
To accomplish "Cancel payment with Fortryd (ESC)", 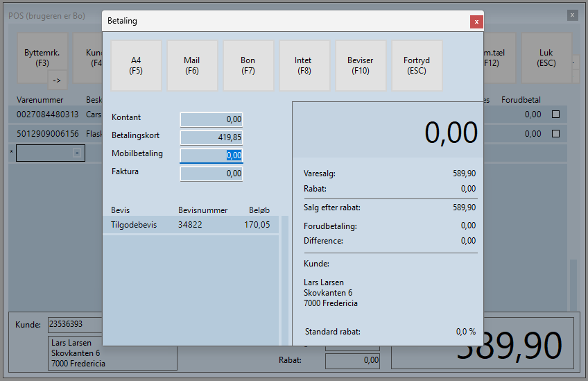I will (x=417, y=65).
